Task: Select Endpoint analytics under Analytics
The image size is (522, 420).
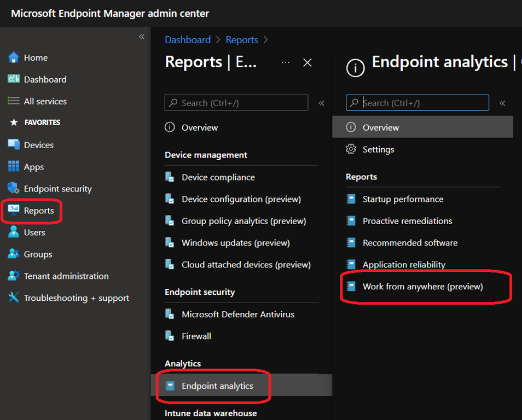Action: coord(217,386)
